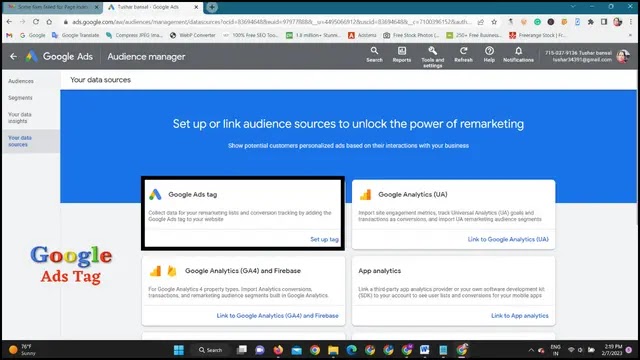Open the 100% Free SEO Tools bookmark
The width and height of the screenshot is (640, 360).
point(251,36)
